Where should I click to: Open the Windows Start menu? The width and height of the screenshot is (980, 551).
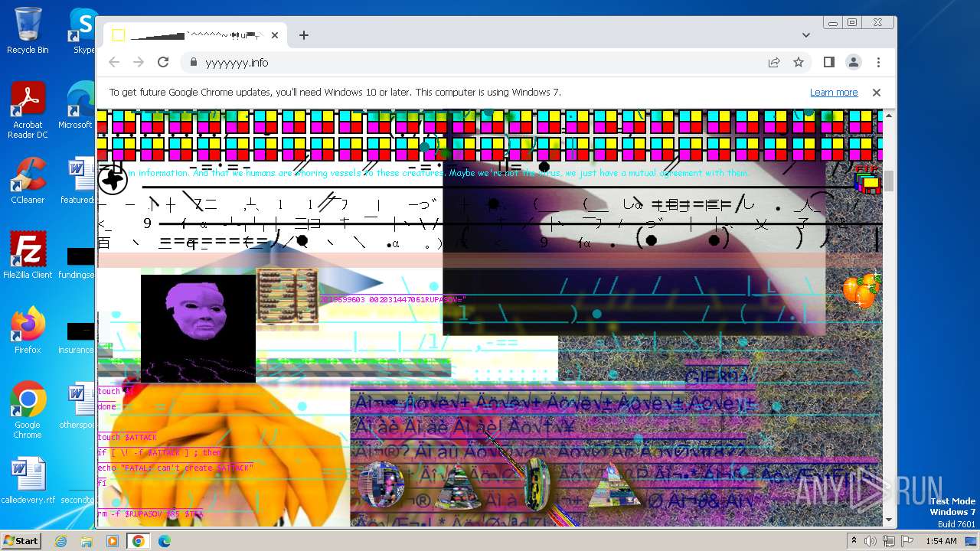click(21, 540)
